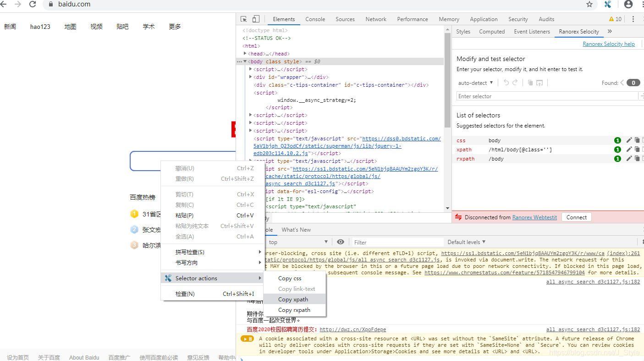Click the console Filter input field
Viewport: 644px width, 361px height.
(x=397, y=242)
